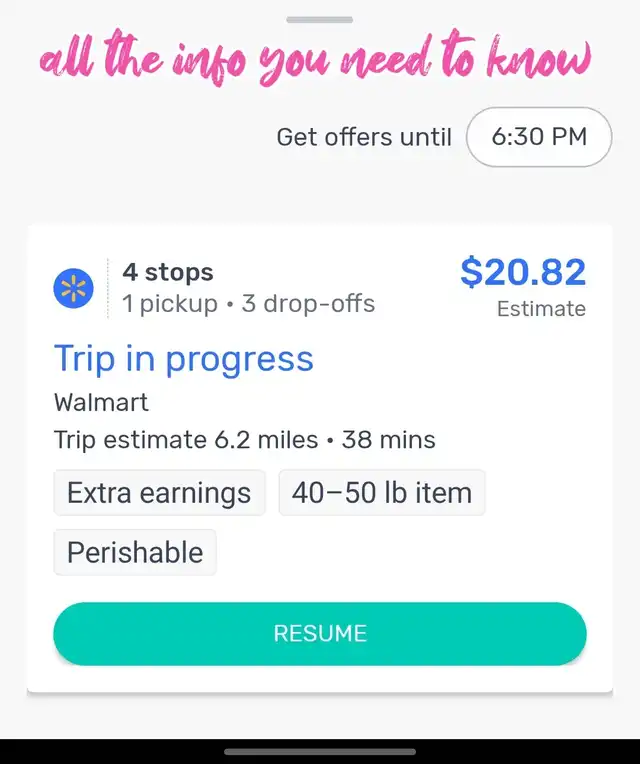Open the 6:30 PM time selector

coord(539,137)
